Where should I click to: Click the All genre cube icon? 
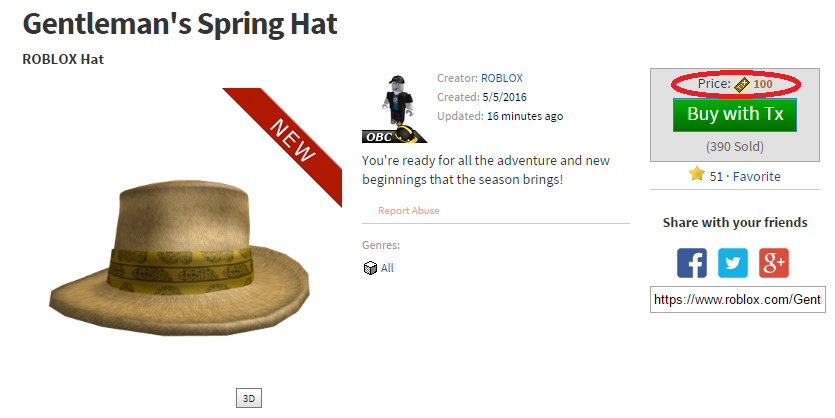pos(370,268)
